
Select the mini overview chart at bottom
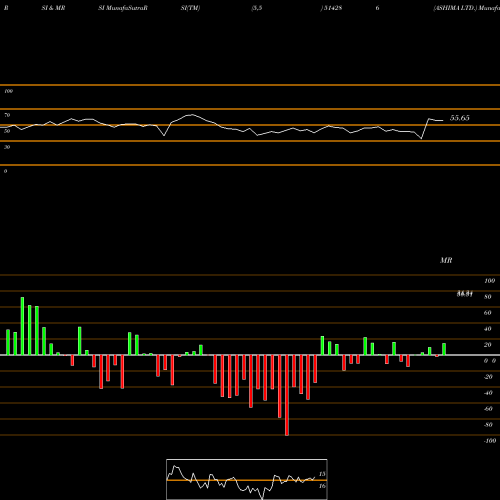coord(247,479)
